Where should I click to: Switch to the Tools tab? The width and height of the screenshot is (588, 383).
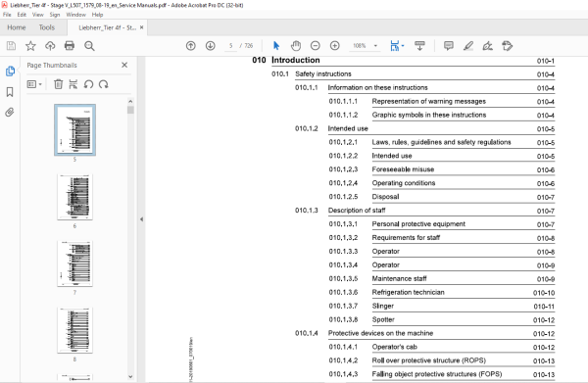(x=47, y=27)
